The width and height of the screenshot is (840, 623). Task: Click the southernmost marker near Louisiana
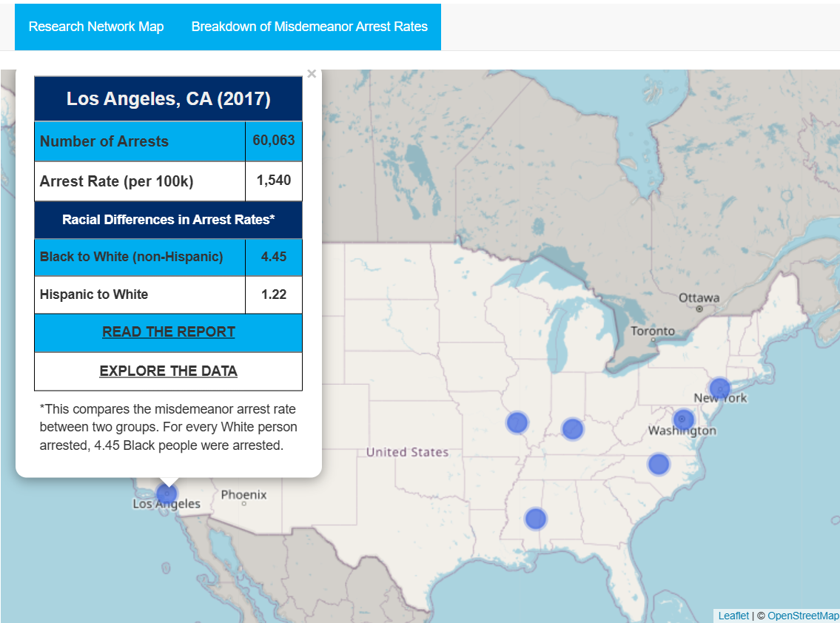coord(535,519)
